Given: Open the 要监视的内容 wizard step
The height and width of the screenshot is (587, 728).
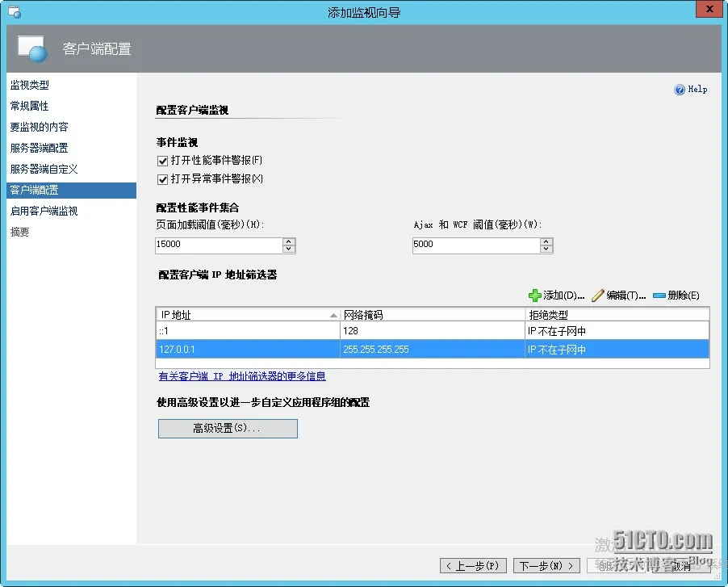Looking at the screenshot, I should click(x=40, y=127).
